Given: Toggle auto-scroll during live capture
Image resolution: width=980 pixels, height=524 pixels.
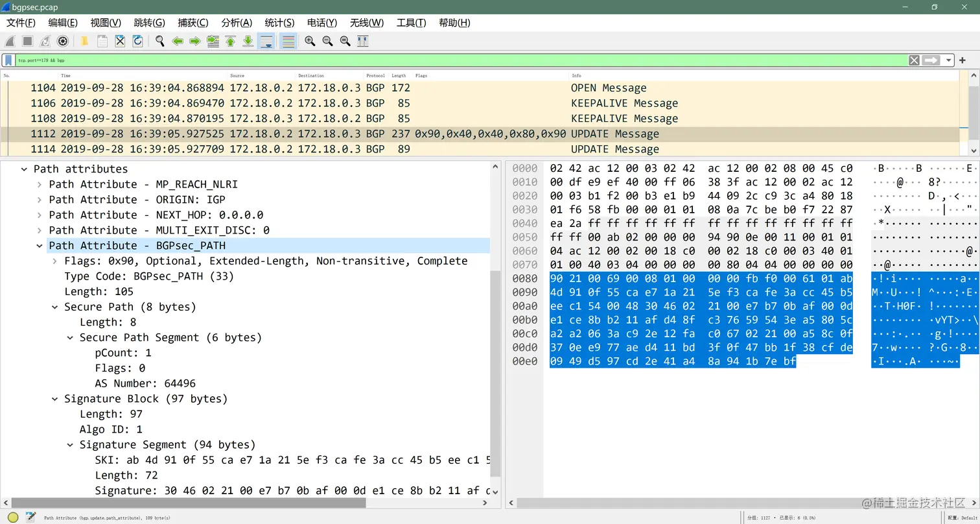Looking at the screenshot, I should coord(266,41).
